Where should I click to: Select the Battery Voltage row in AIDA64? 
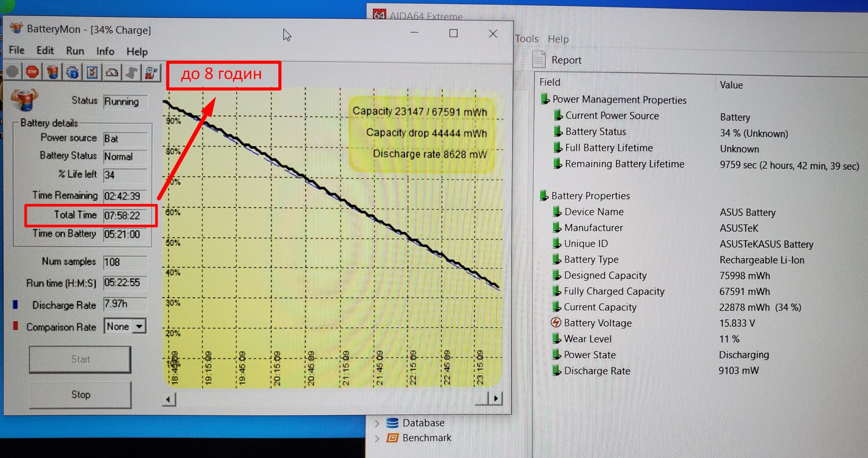tap(598, 323)
